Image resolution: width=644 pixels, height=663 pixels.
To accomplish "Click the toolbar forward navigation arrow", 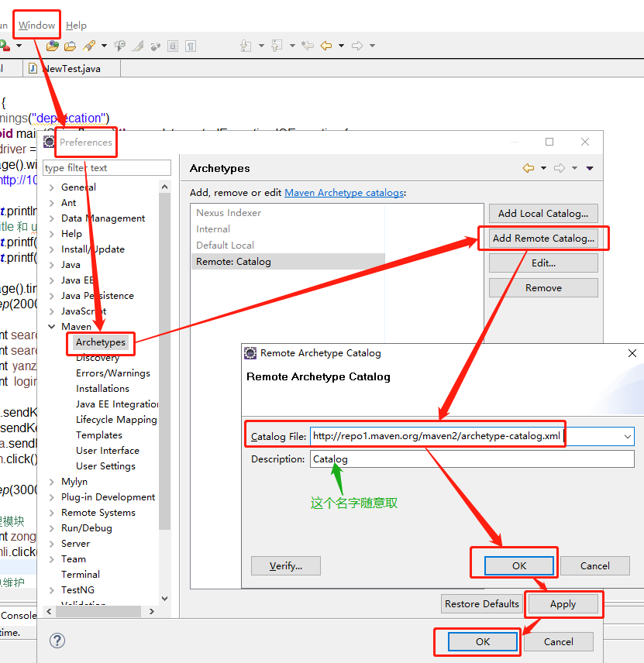I will pos(357,46).
